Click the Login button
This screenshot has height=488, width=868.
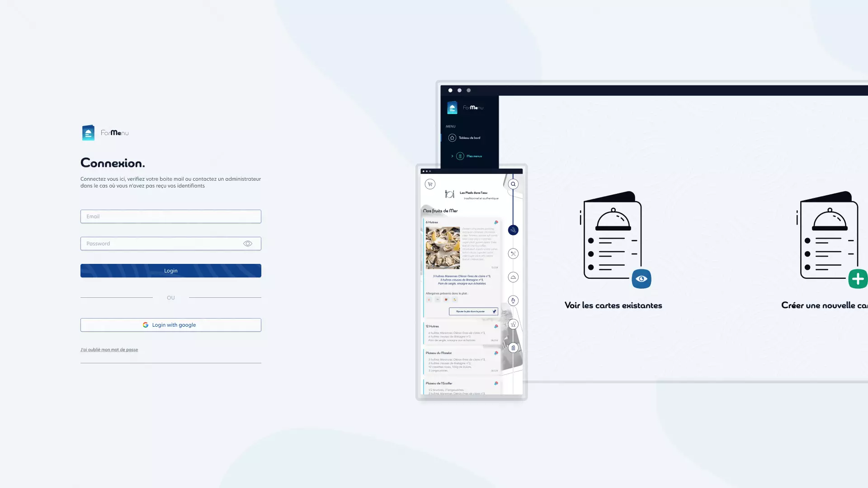pyautogui.click(x=170, y=271)
